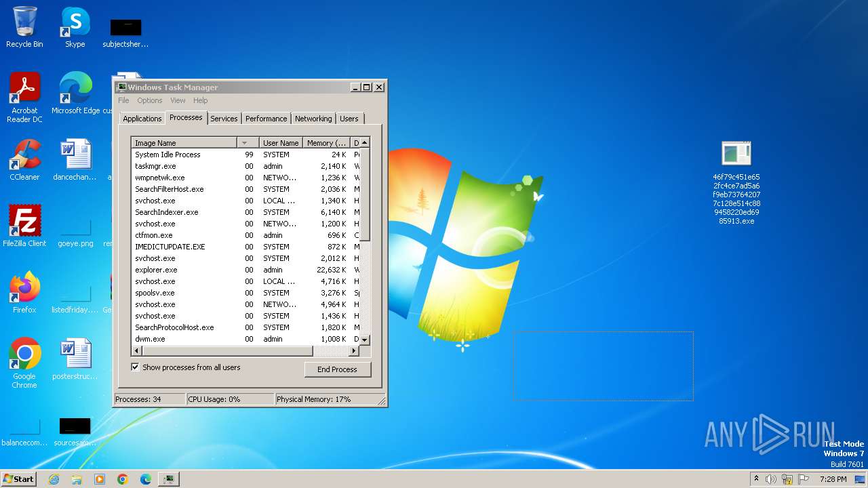Image resolution: width=868 pixels, height=488 pixels.
Task: Open the File menu in Task Manager
Action: tap(123, 100)
